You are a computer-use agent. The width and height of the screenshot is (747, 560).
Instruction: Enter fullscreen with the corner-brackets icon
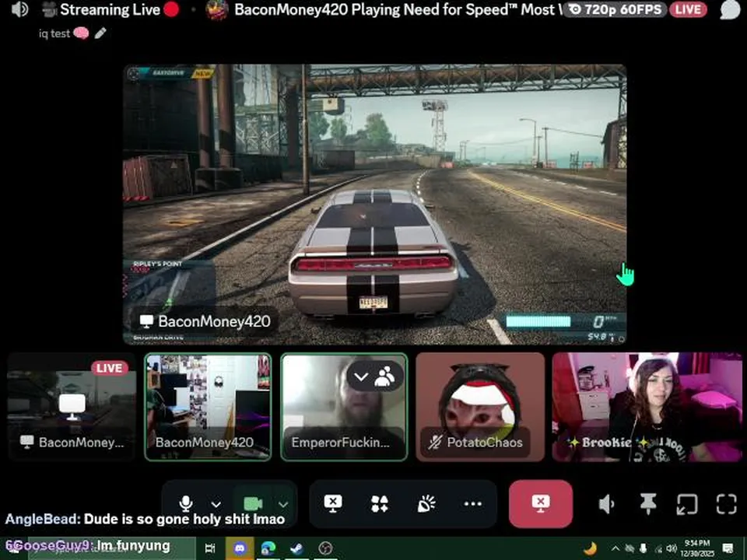pyautogui.click(x=727, y=504)
